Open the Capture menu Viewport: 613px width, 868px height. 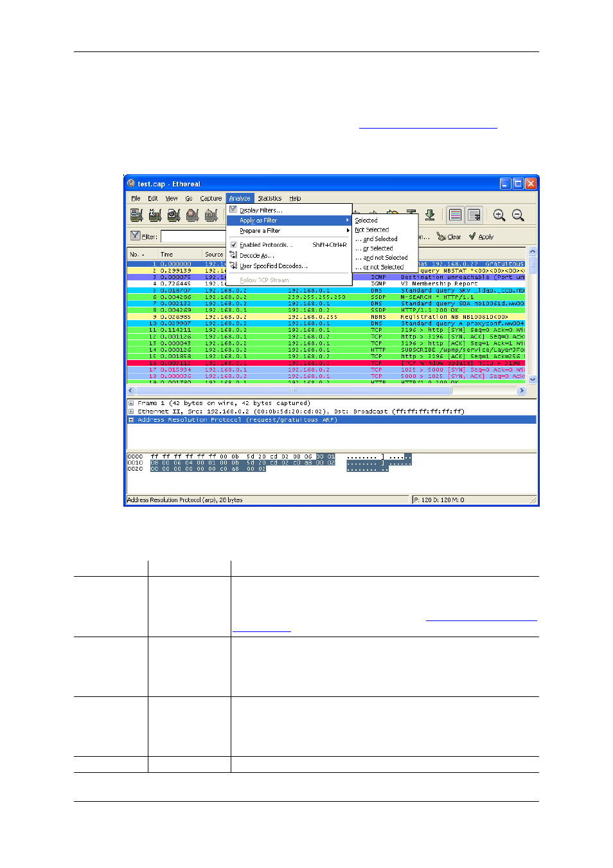[211, 198]
